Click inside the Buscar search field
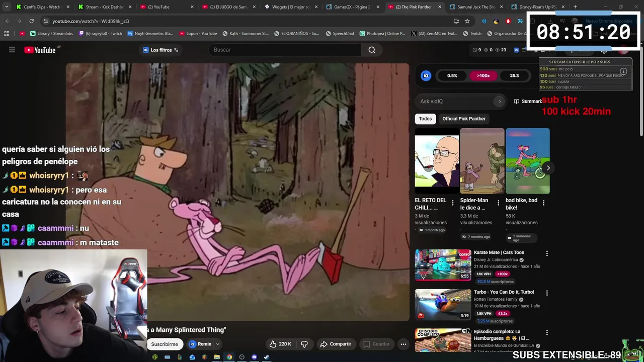Image resolution: width=644 pixels, height=362 pixels. (285, 50)
